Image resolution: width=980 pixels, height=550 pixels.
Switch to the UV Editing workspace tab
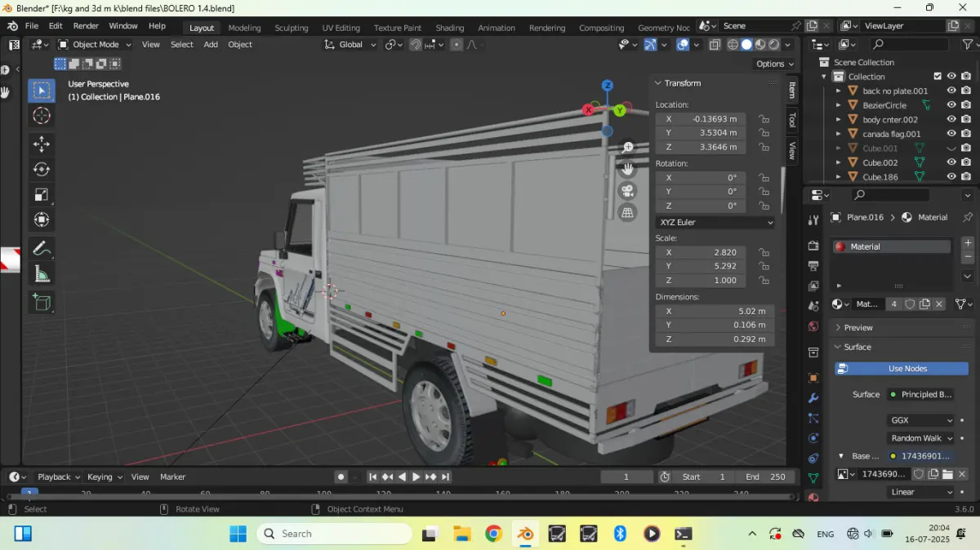click(341, 28)
